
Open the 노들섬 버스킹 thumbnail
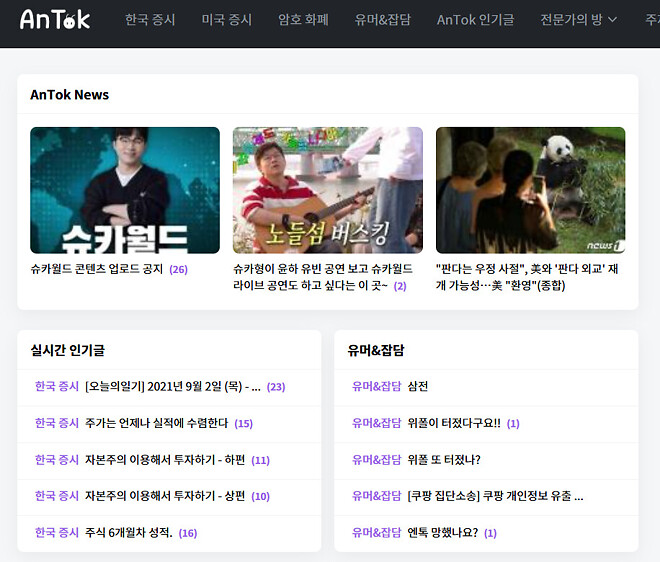327,190
